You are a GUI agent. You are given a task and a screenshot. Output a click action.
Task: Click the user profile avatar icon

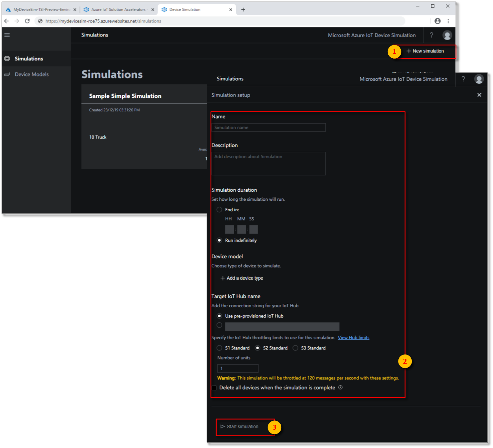479,79
